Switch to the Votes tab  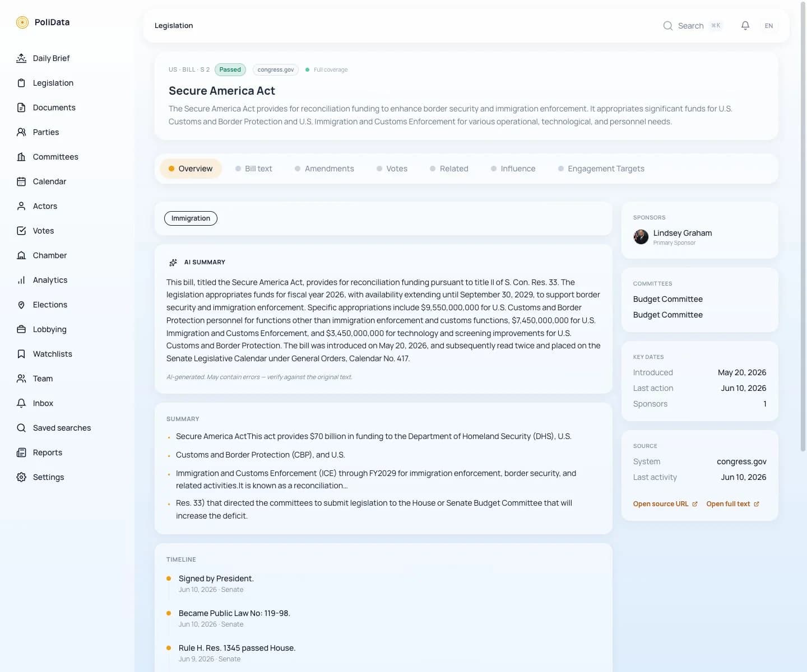pos(392,169)
